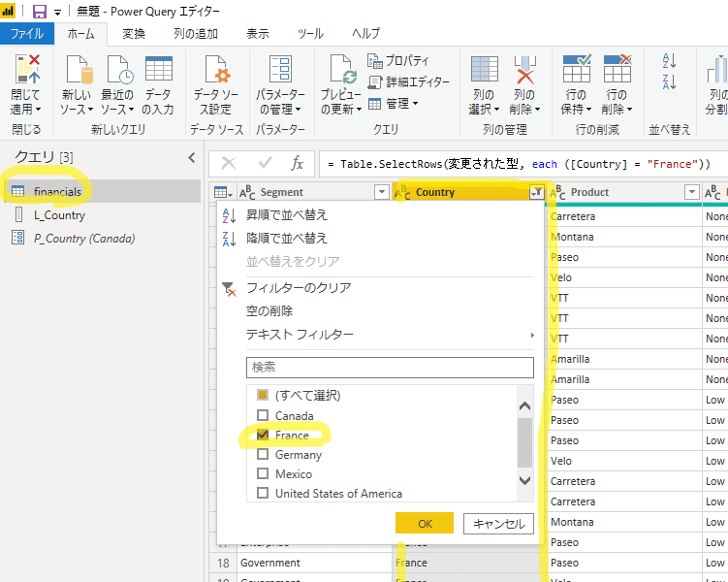Click the save icon in title bar
Screen dimensions: 728x582
[40, 12]
